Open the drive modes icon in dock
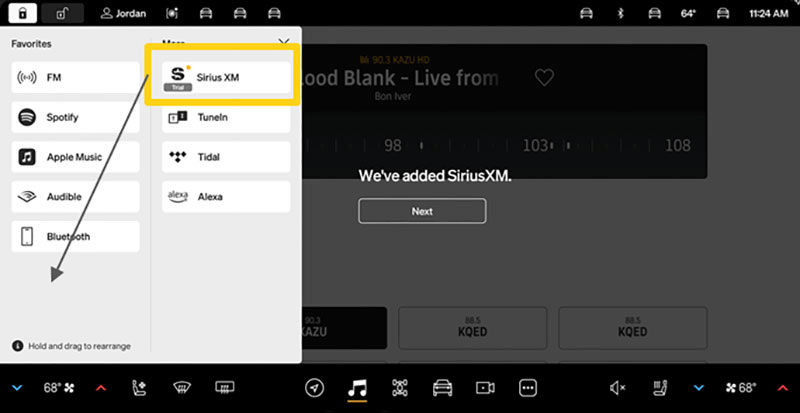 400,387
